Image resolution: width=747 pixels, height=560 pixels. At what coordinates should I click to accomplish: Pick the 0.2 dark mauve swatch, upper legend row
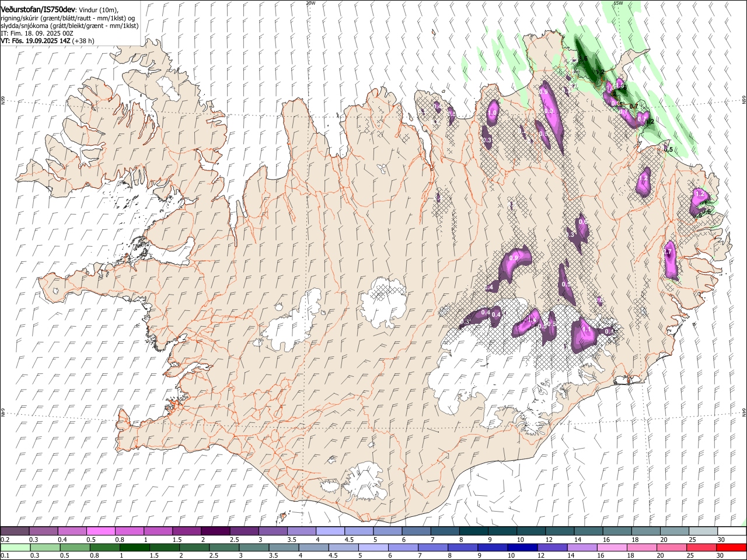pyautogui.click(x=15, y=531)
